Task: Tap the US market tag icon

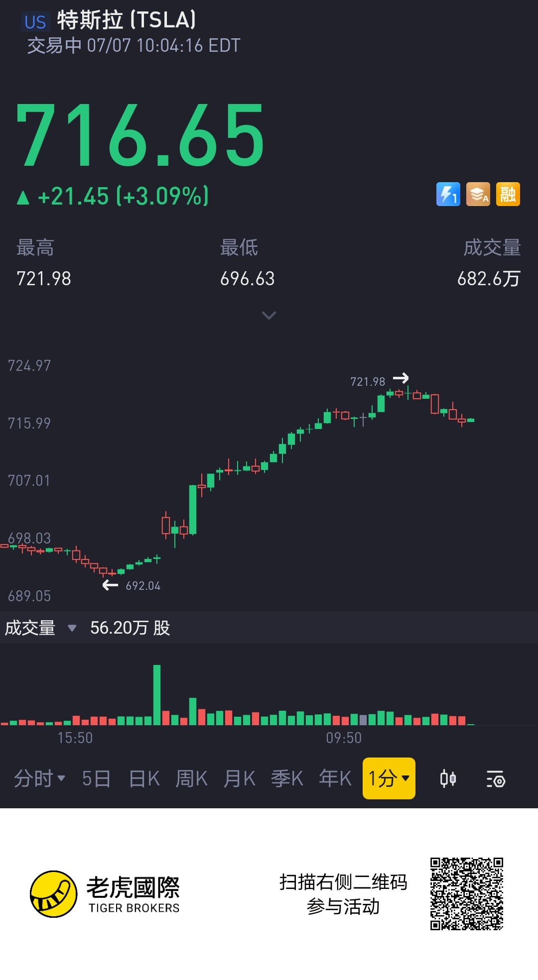Action: [35, 22]
